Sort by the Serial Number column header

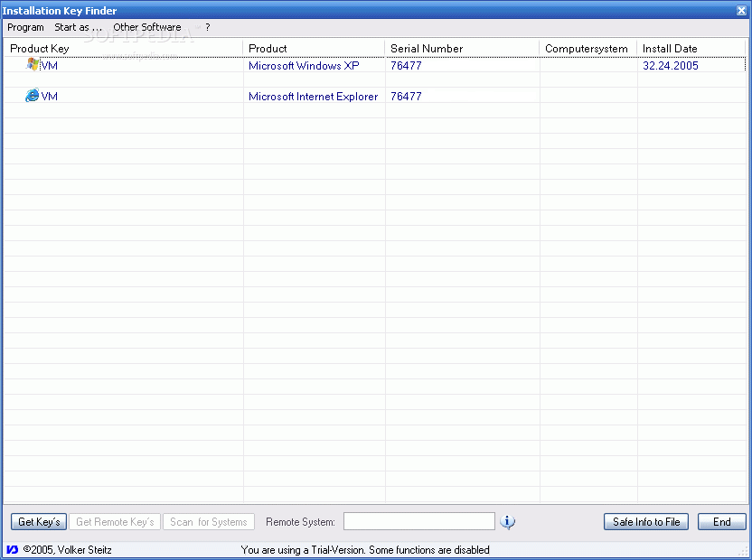tap(463, 49)
